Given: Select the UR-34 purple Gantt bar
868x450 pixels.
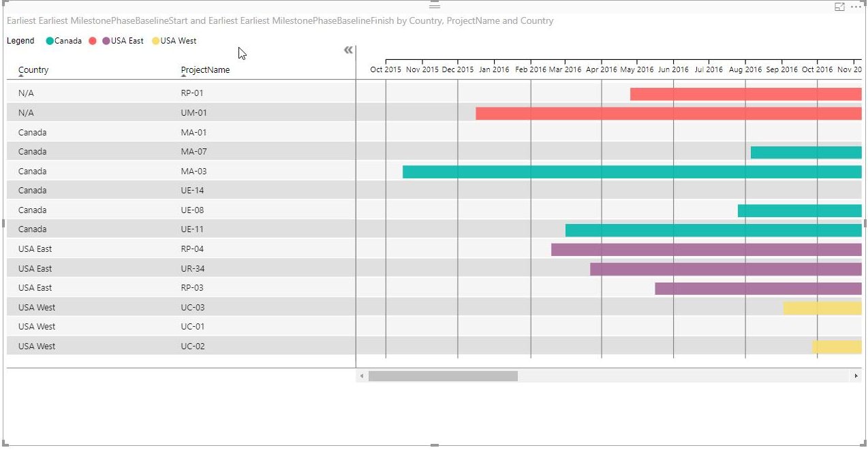Looking at the screenshot, I should click(x=726, y=269).
